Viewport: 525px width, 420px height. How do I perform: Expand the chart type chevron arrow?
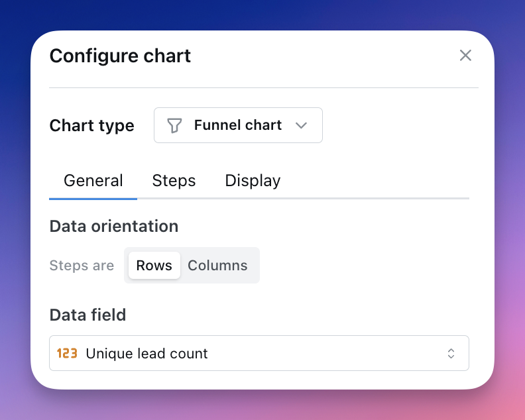click(x=301, y=125)
